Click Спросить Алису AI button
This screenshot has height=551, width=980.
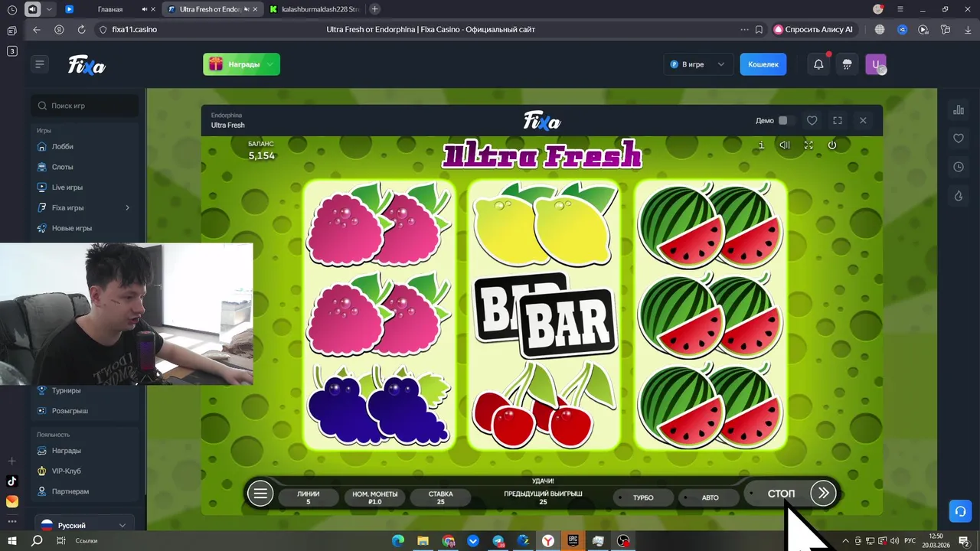tap(814, 29)
